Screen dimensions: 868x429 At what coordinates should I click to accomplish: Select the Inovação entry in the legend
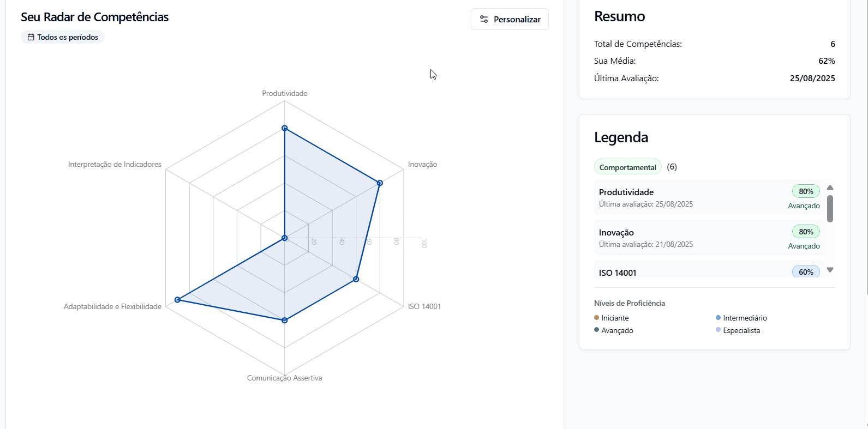616,232
